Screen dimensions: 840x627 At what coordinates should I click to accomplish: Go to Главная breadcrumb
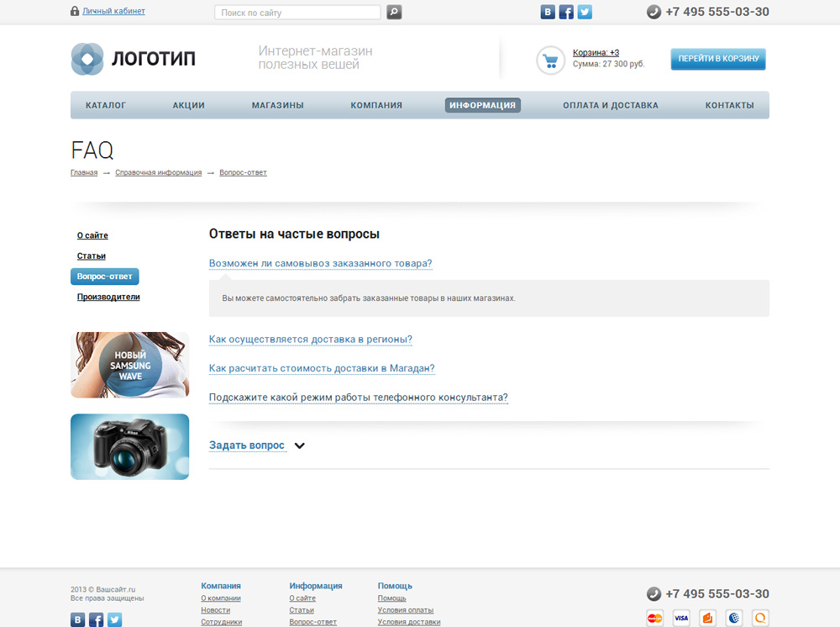coord(84,172)
